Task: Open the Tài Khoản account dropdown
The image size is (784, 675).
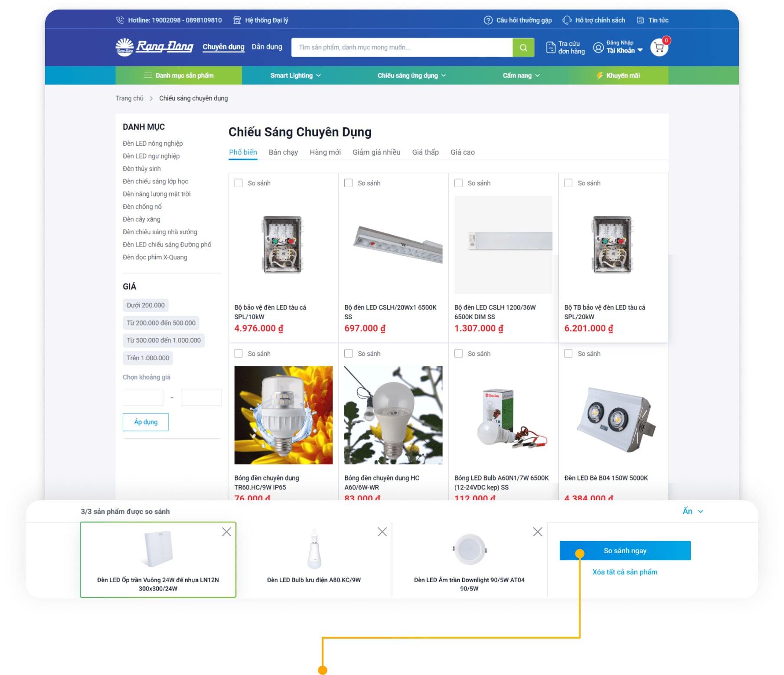Action: point(624,51)
